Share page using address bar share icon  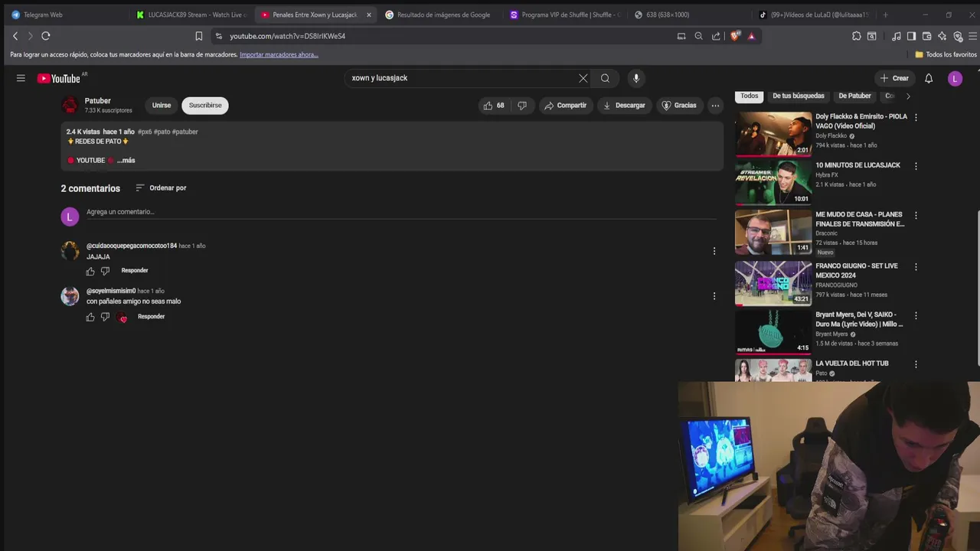point(716,36)
